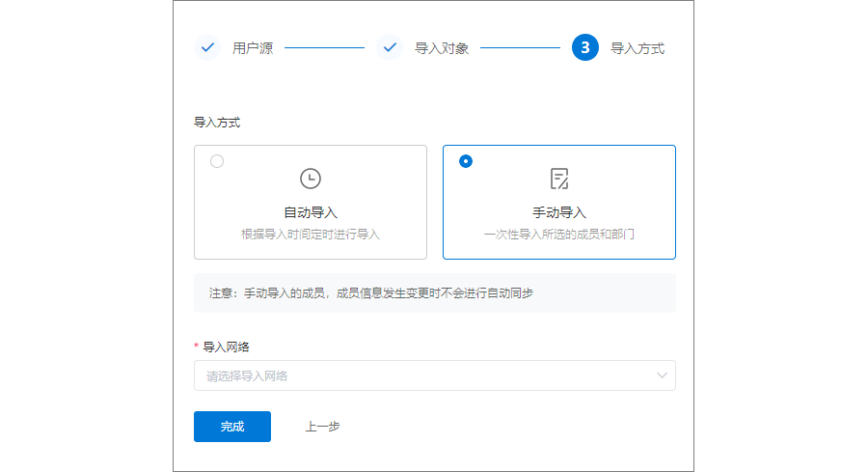Click the manual import notice banner
This screenshot has height=472, width=868.
pyautogui.click(x=435, y=293)
